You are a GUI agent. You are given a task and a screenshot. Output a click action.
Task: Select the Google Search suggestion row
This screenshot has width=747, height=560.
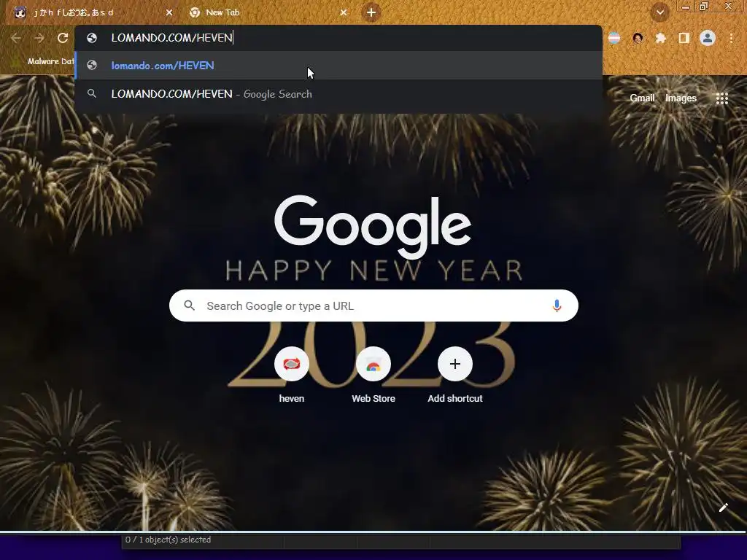pyautogui.click(x=338, y=94)
